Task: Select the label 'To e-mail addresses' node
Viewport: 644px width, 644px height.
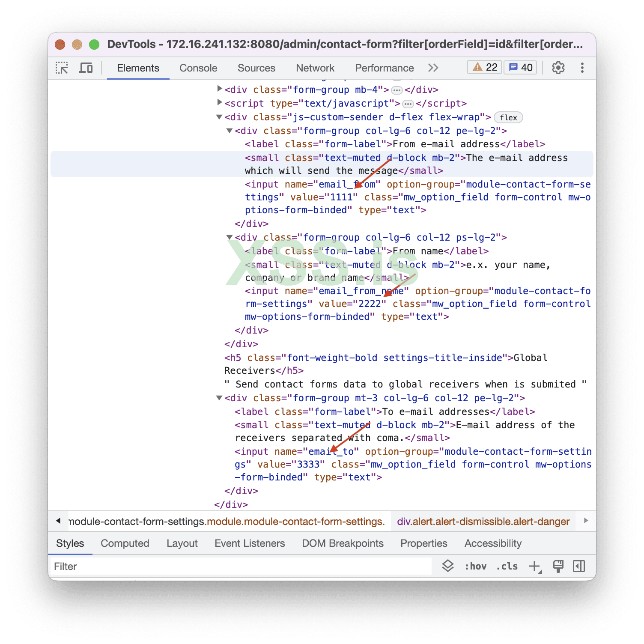Action: coord(385,411)
